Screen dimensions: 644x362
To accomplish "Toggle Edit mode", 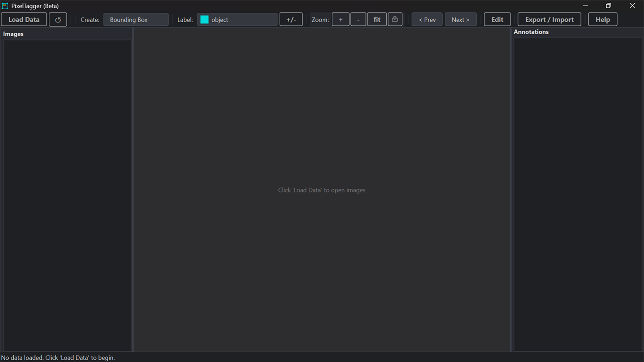I will click(x=497, y=20).
